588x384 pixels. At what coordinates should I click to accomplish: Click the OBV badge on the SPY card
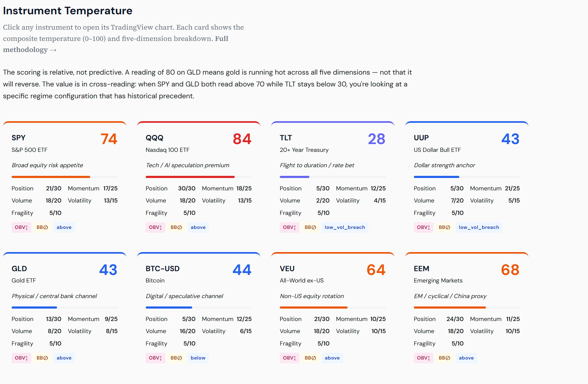(21, 227)
